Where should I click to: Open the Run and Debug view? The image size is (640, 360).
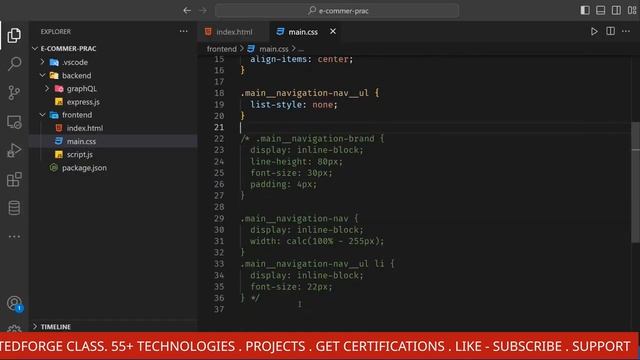(x=14, y=150)
